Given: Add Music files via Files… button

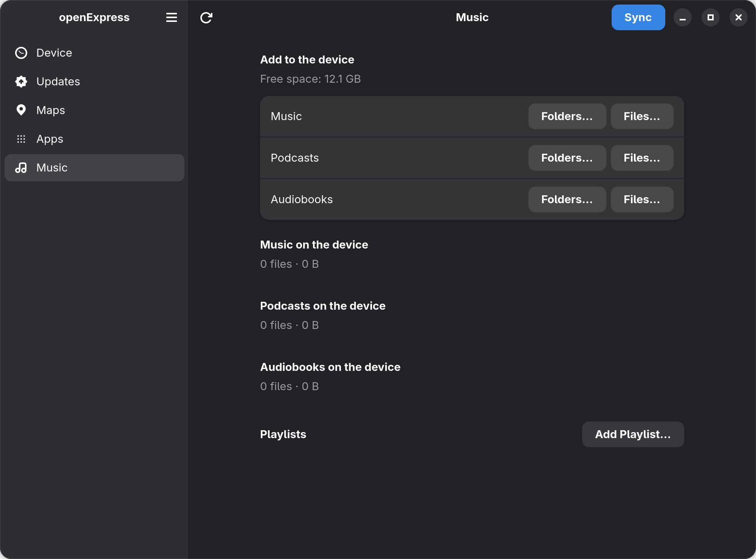Looking at the screenshot, I should [x=642, y=116].
